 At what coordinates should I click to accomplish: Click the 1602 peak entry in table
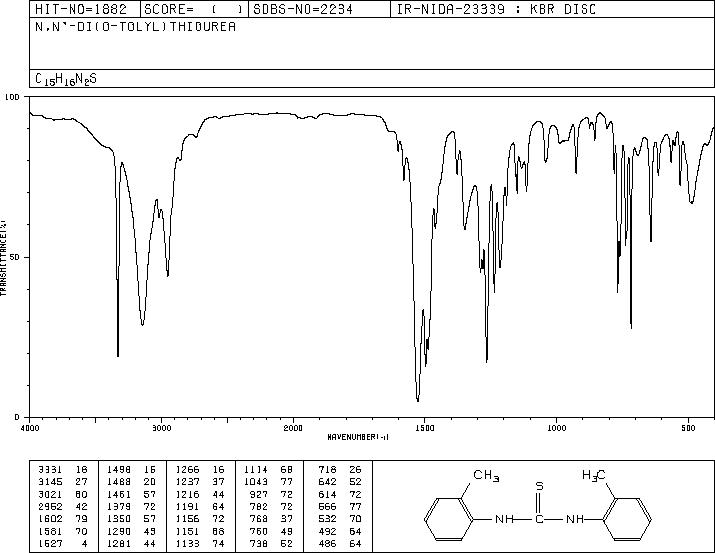click(x=62, y=519)
